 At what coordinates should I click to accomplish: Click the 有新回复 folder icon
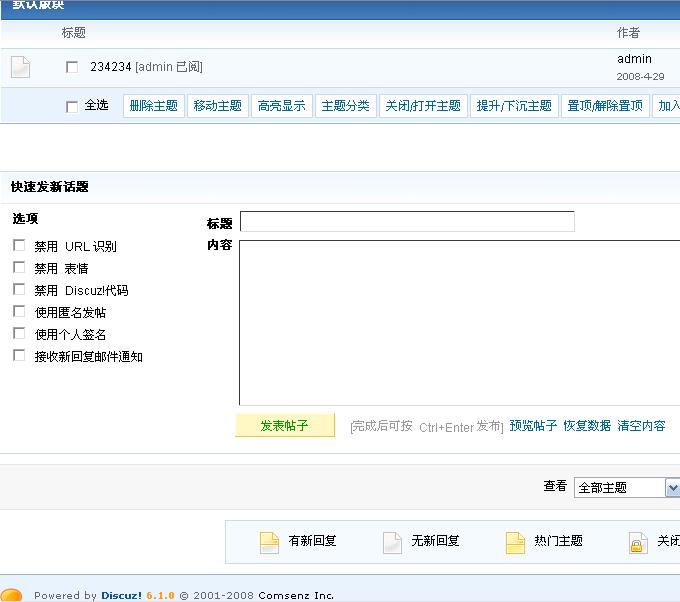point(269,542)
